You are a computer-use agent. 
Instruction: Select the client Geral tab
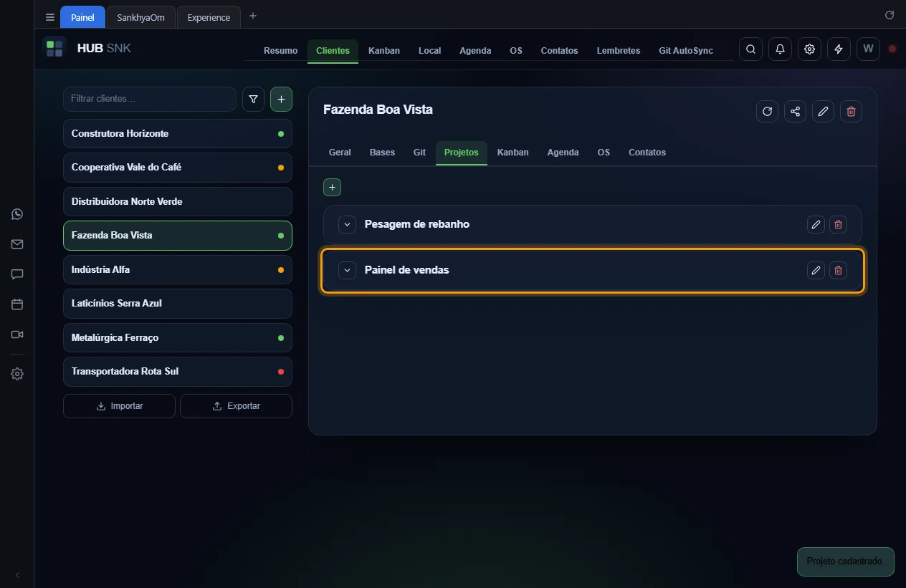pyautogui.click(x=340, y=153)
